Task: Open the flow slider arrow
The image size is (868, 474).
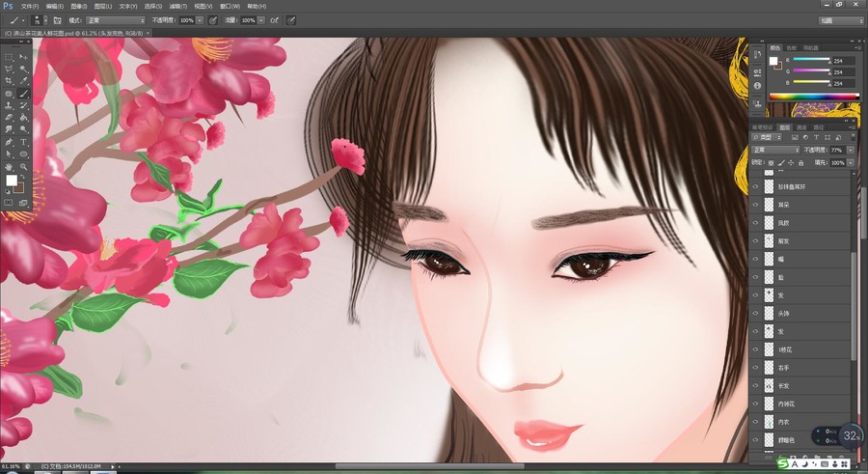Action: coord(260,20)
